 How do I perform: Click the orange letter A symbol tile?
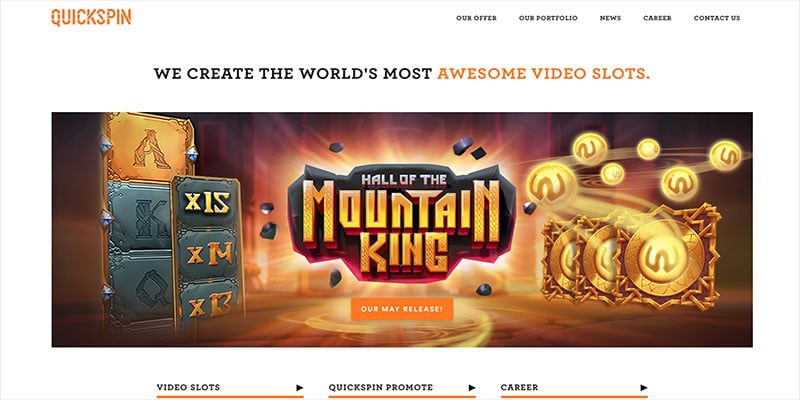pyautogui.click(x=150, y=147)
